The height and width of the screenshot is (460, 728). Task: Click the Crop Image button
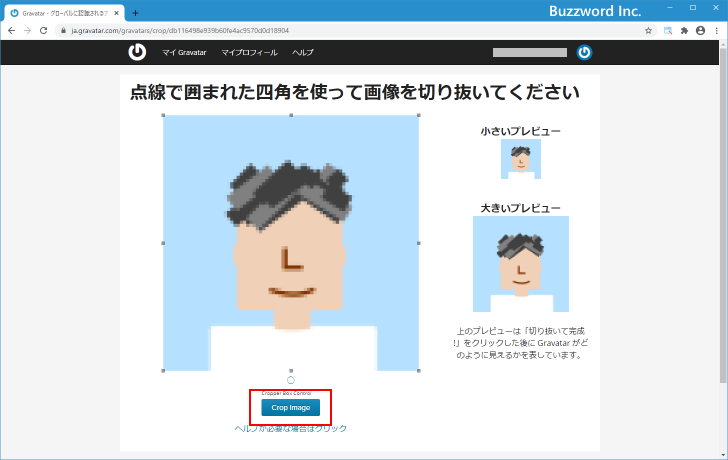tap(291, 408)
